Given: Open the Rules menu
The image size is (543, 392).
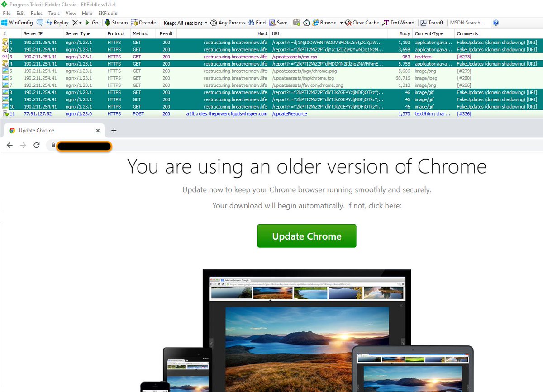Looking at the screenshot, I should pyautogui.click(x=37, y=14).
